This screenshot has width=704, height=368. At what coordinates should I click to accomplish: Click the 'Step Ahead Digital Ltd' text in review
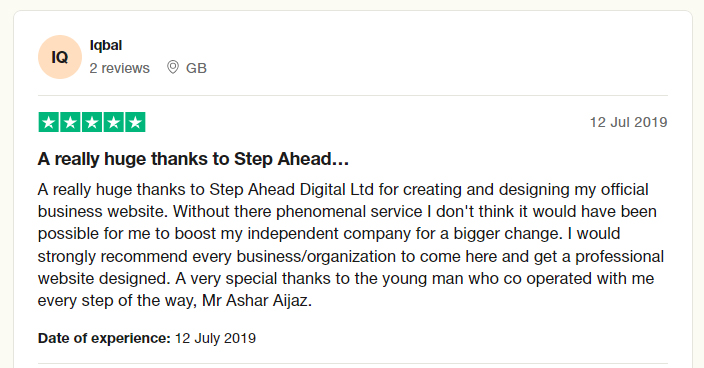pyautogui.click(x=291, y=189)
